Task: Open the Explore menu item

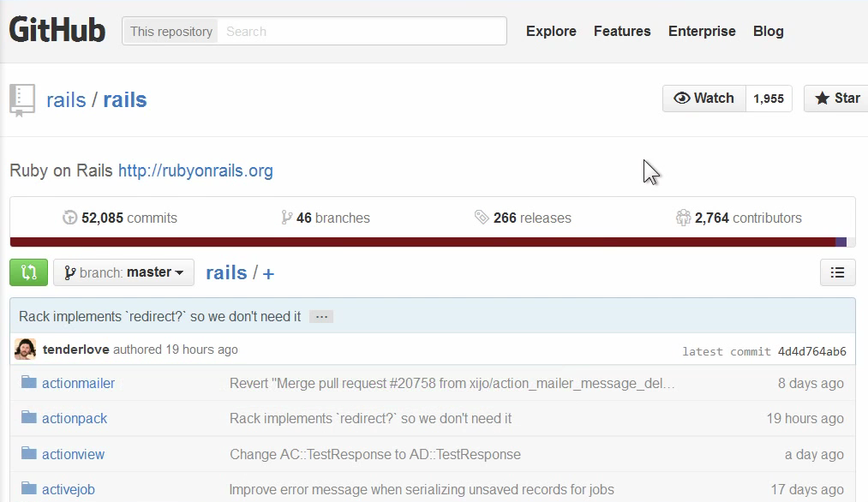Action: click(551, 31)
